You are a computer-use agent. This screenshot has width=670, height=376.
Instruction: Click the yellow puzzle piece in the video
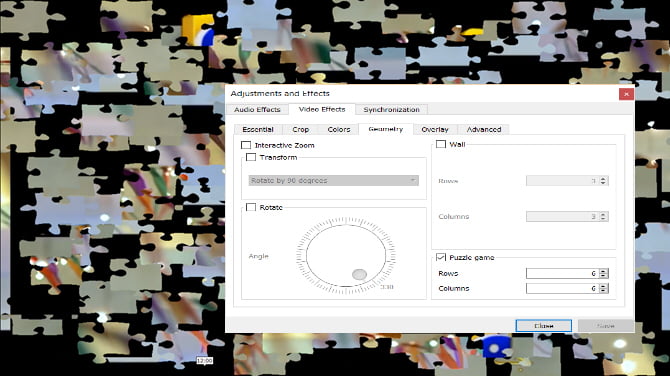197,30
